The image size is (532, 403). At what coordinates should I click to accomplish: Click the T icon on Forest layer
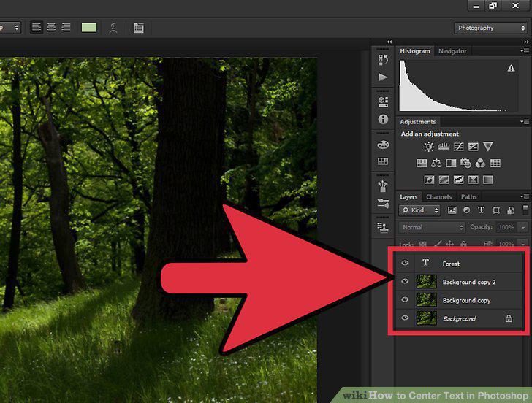(425, 263)
